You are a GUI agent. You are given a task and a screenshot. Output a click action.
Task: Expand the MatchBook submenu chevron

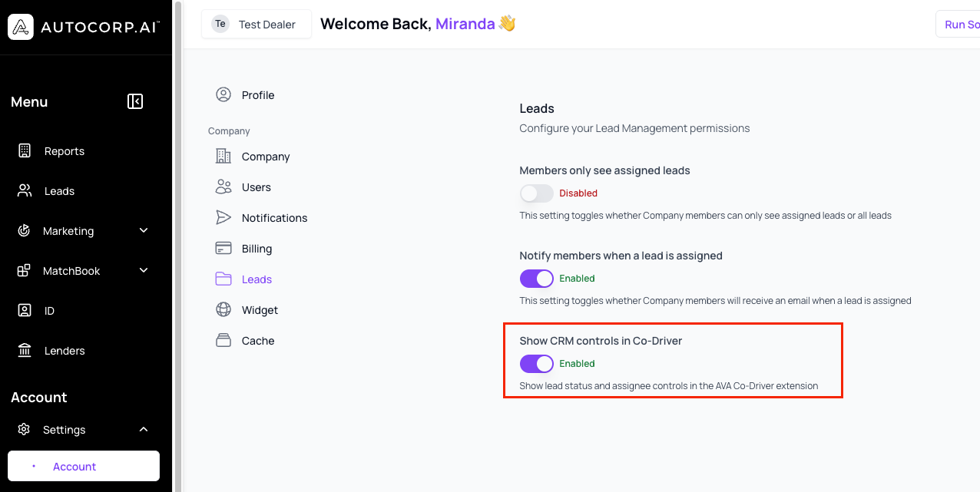click(x=144, y=270)
